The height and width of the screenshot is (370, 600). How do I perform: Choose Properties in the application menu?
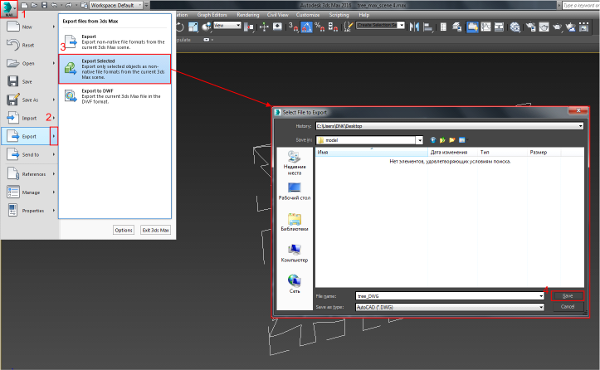coord(29,211)
